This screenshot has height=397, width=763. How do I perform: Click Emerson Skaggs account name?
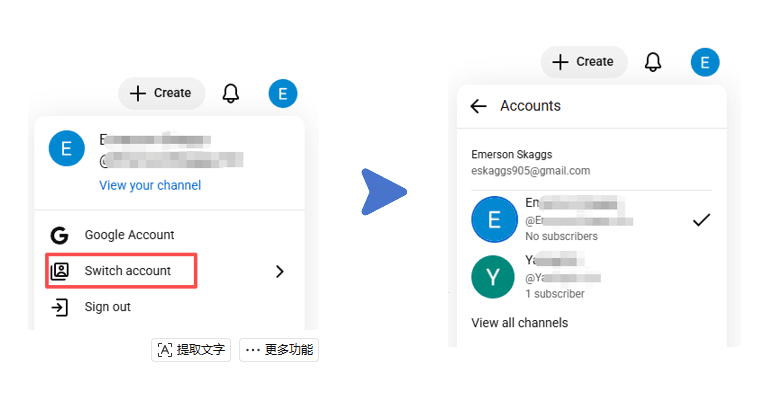click(x=511, y=155)
